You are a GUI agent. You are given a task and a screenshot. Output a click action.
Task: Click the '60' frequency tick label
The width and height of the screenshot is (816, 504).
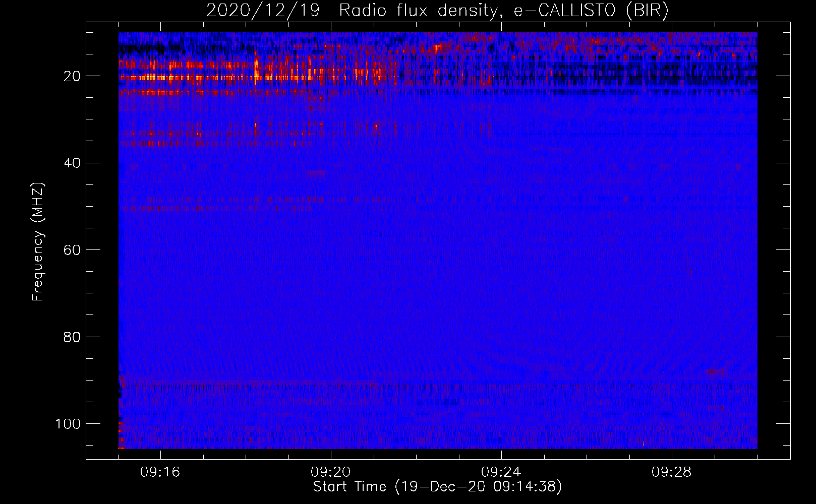[72, 250]
